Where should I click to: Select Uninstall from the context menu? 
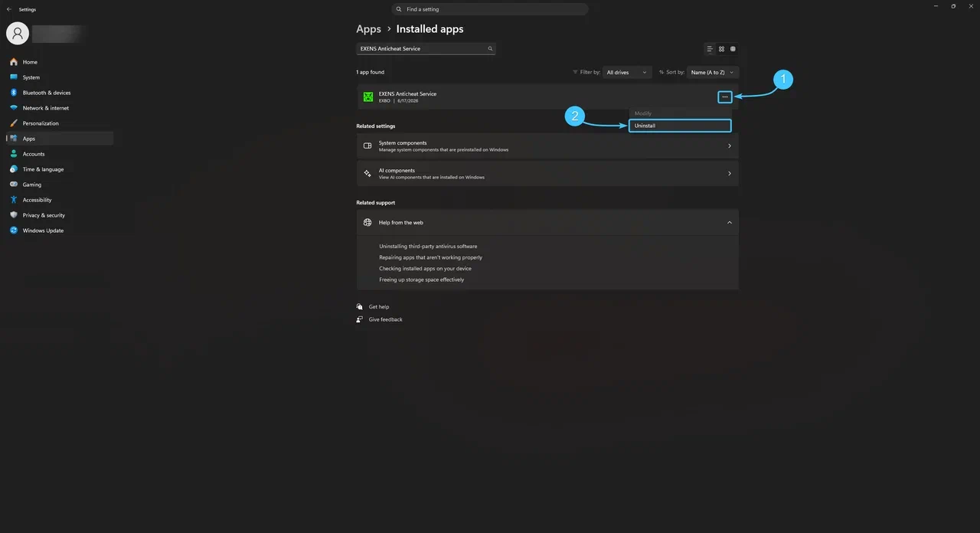[x=680, y=126]
